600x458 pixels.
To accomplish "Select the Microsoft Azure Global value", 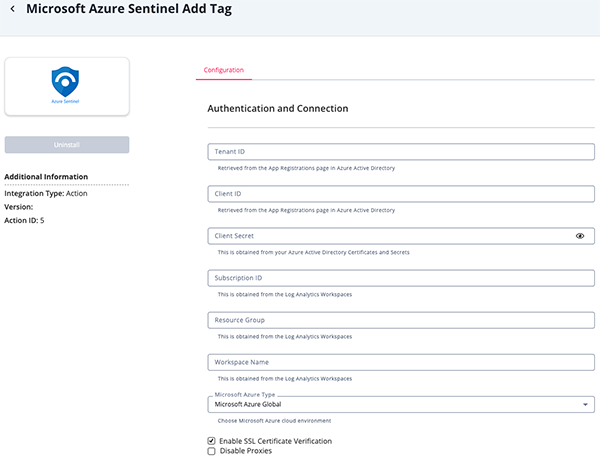I will 248,404.
